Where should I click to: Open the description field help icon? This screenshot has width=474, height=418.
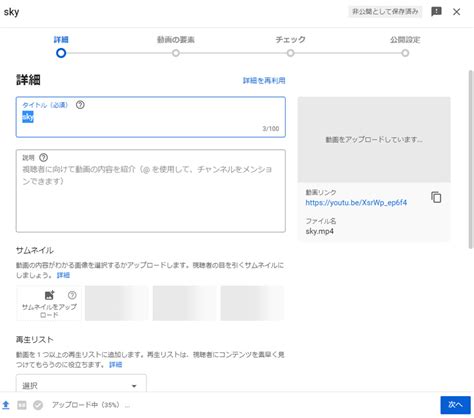click(x=43, y=157)
